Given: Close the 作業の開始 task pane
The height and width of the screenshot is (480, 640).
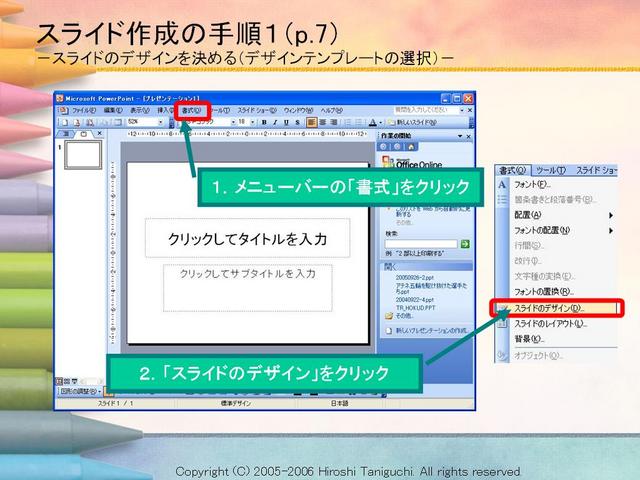Looking at the screenshot, I should 469,136.
